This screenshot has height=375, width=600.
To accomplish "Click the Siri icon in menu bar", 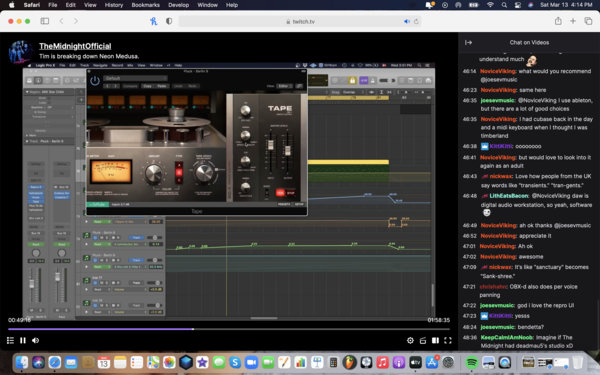I will pyautogui.click(x=530, y=5).
